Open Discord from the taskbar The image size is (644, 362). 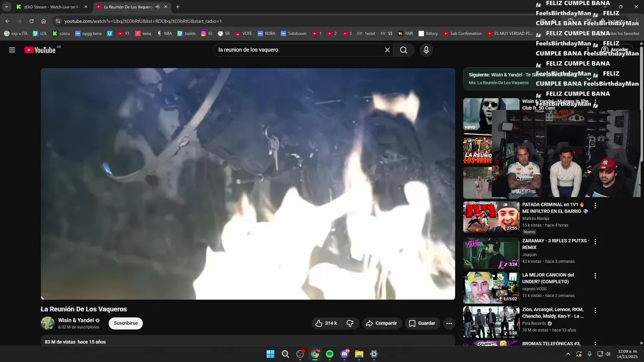pos(345,354)
